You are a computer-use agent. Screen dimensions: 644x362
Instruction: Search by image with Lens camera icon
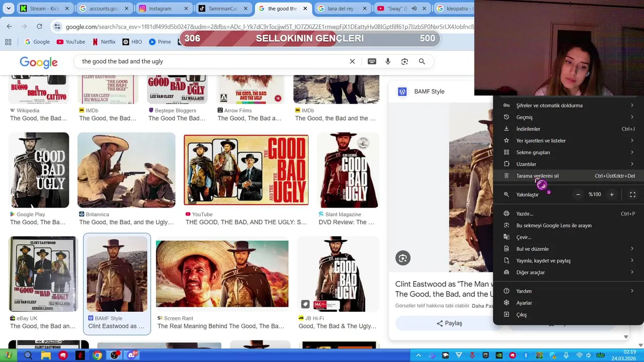tap(405, 61)
